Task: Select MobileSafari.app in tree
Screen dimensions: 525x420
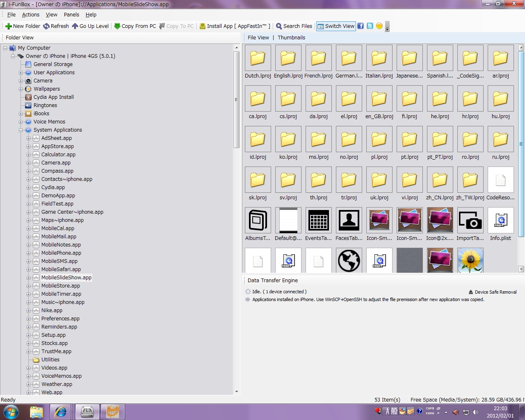Action: pyautogui.click(x=61, y=269)
